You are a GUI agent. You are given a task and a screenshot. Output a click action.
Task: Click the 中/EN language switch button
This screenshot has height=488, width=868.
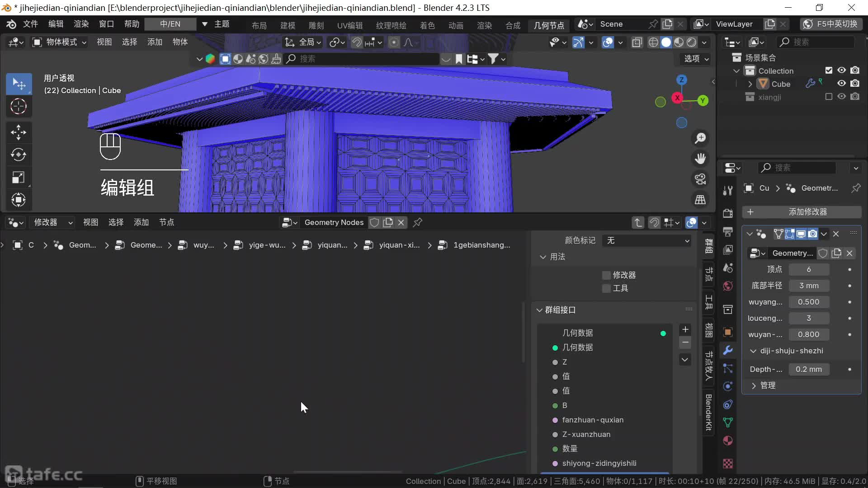coord(170,24)
